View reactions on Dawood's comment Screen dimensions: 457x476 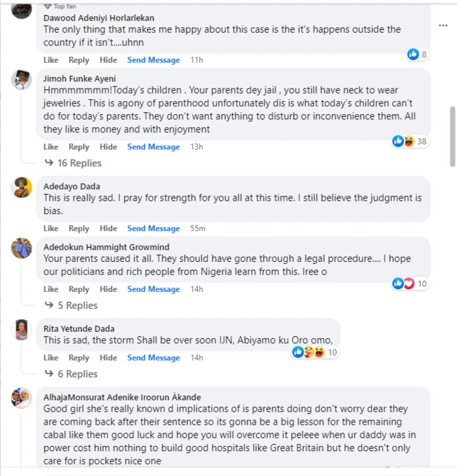pos(417,54)
